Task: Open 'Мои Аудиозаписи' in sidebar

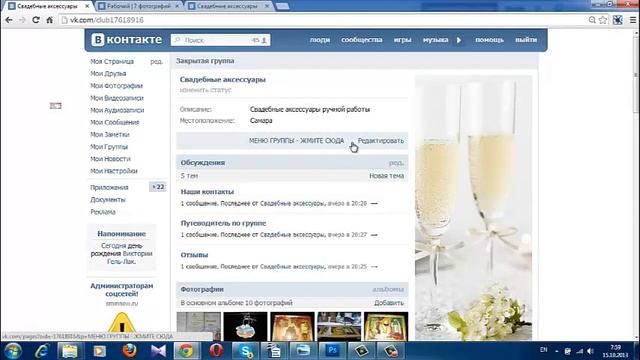Action: (x=117, y=110)
